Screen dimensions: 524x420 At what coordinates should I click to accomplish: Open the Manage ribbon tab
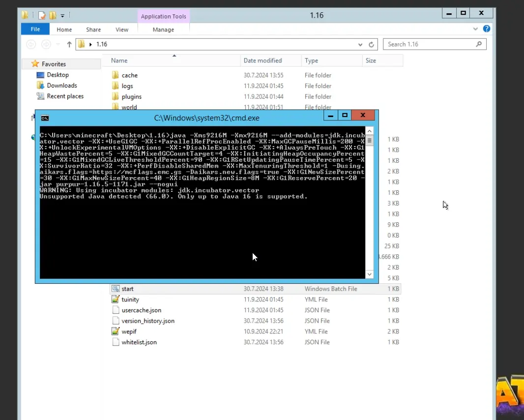coord(163,30)
